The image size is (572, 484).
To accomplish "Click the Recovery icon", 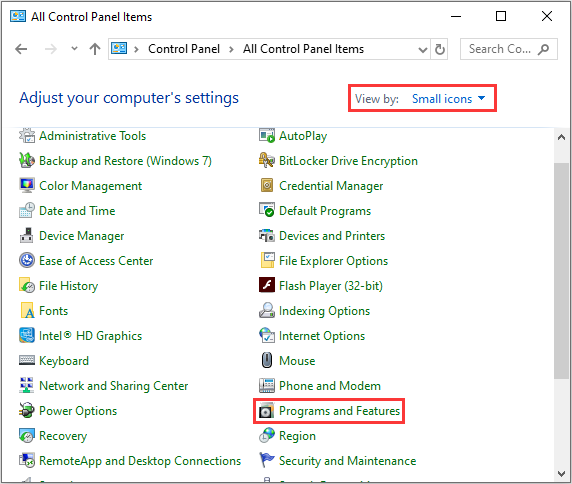I will pos(27,435).
